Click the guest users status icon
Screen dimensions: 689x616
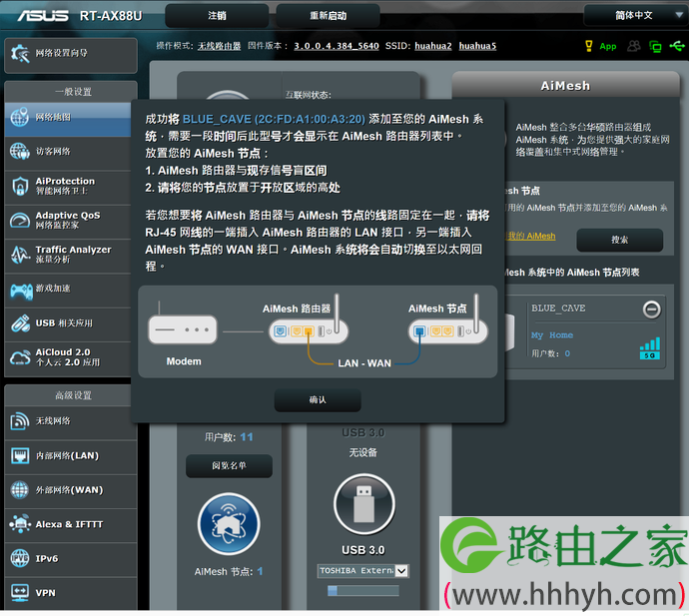[x=634, y=46]
